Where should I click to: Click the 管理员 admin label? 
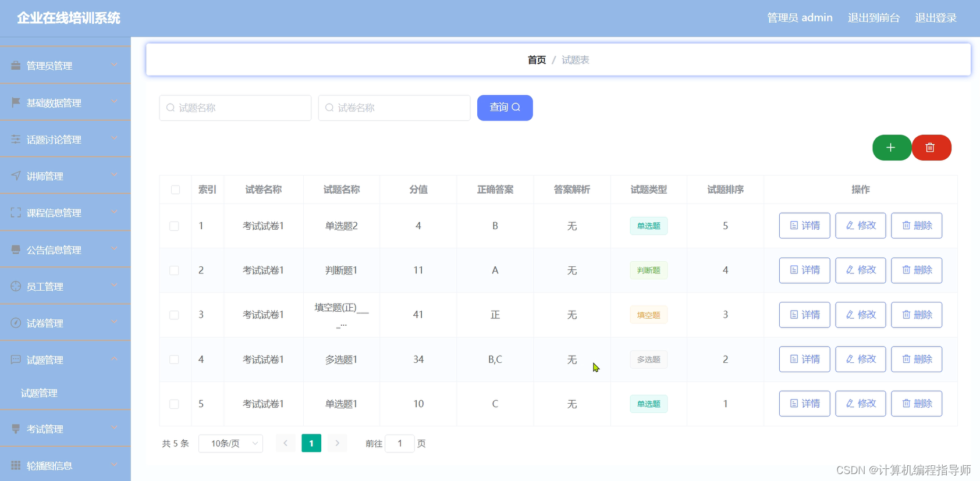pyautogui.click(x=800, y=18)
